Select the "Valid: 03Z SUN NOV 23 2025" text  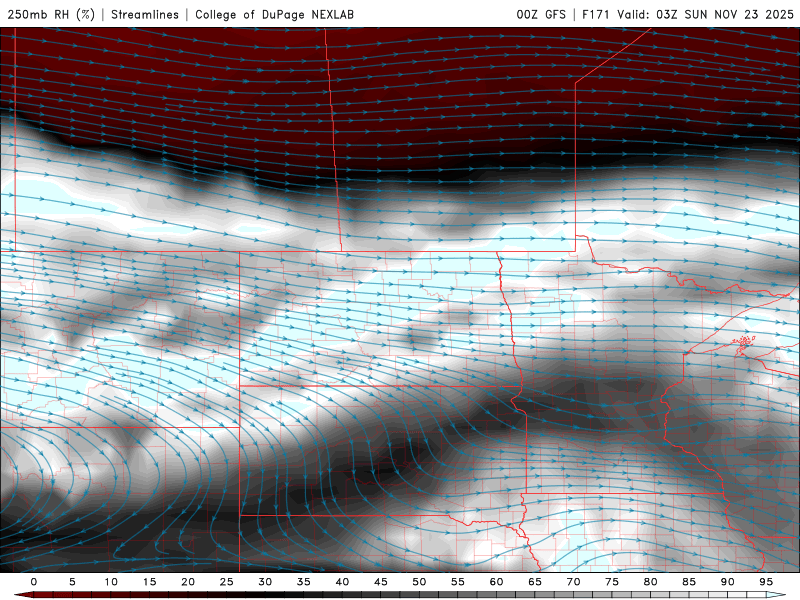706,15
